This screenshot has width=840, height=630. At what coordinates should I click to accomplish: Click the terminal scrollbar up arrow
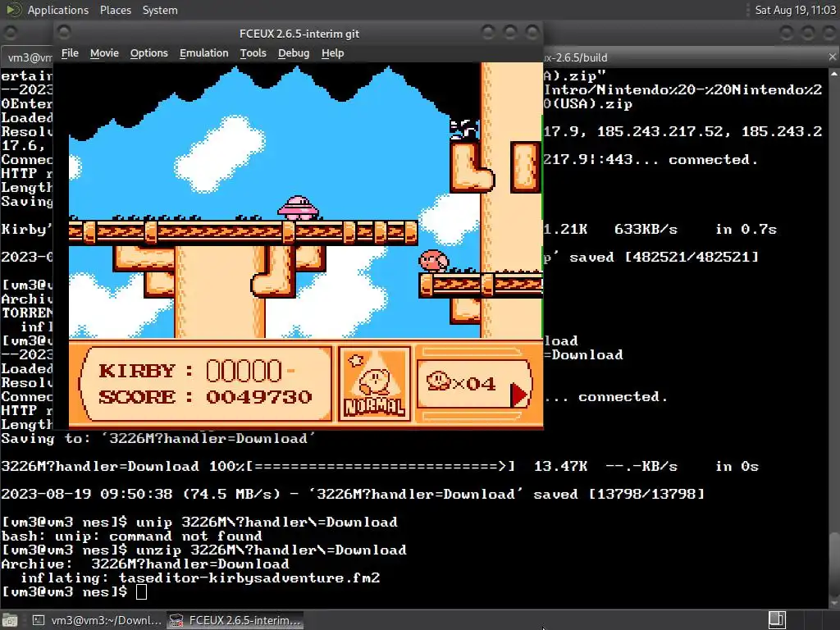click(834, 73)
